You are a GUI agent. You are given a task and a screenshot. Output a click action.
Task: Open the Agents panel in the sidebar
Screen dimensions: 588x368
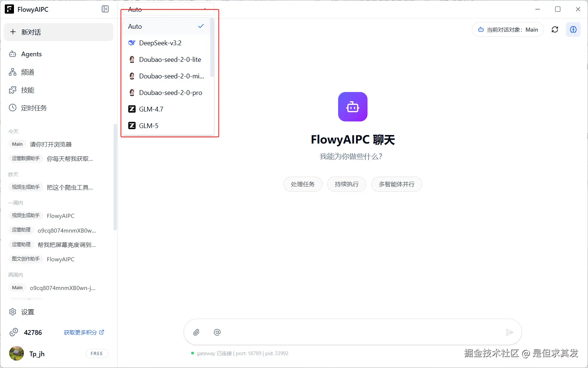pos(31,54)
